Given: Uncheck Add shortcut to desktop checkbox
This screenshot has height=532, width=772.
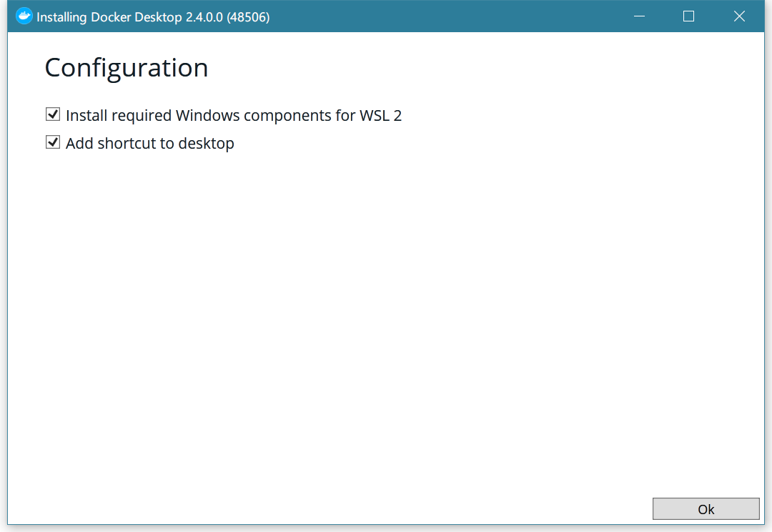Looking at the screenshot, I should coord(53,143).
